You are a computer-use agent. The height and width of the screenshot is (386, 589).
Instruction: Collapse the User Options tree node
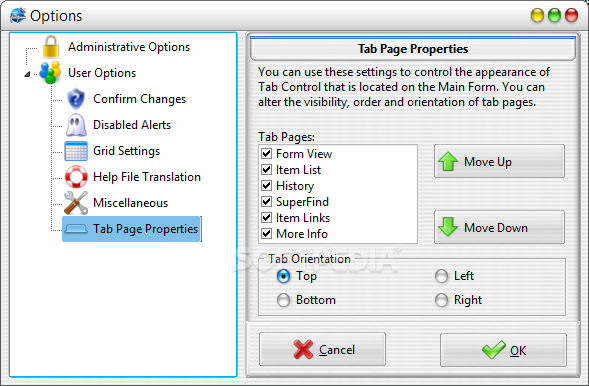[x=27, y=74]
